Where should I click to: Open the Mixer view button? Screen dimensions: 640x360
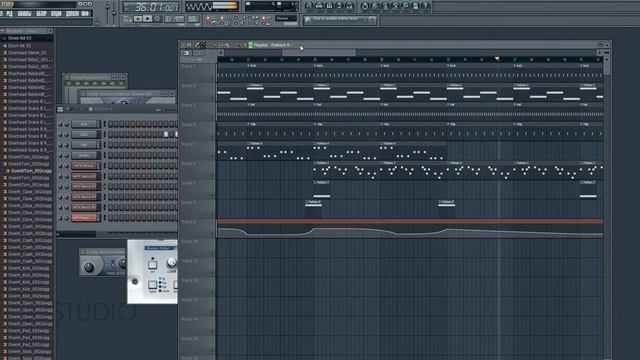[349, 6]
